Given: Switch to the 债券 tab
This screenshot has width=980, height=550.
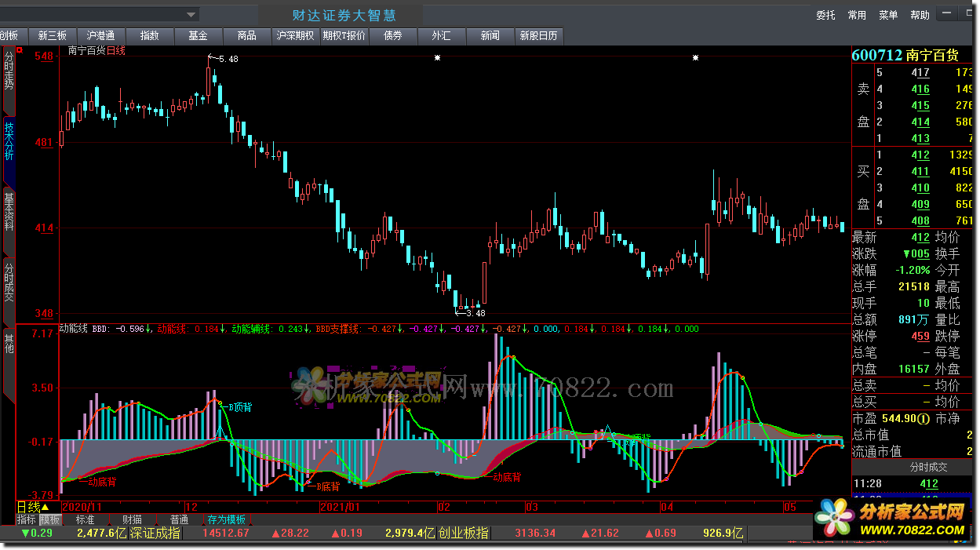Looking at the screenshot, I should pyautogui.click(x=392, y=36).
